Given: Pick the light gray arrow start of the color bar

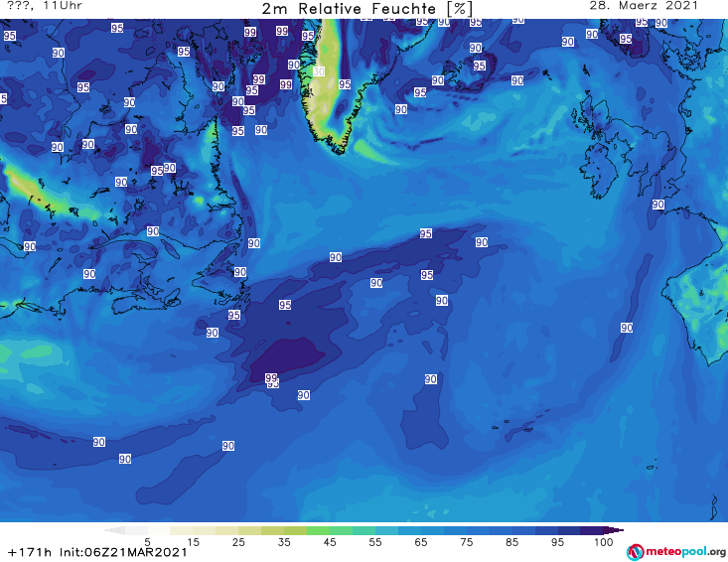Looking at the screenshot, I should click(x=114, y=530).
